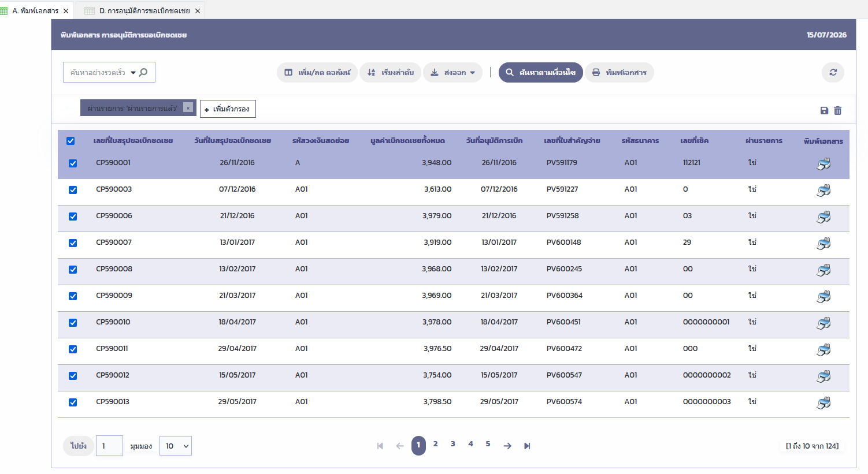The width and height of the screenshot is (868, 474).
Task: Go to the last page arrow icon
Action: click(527, 446)
